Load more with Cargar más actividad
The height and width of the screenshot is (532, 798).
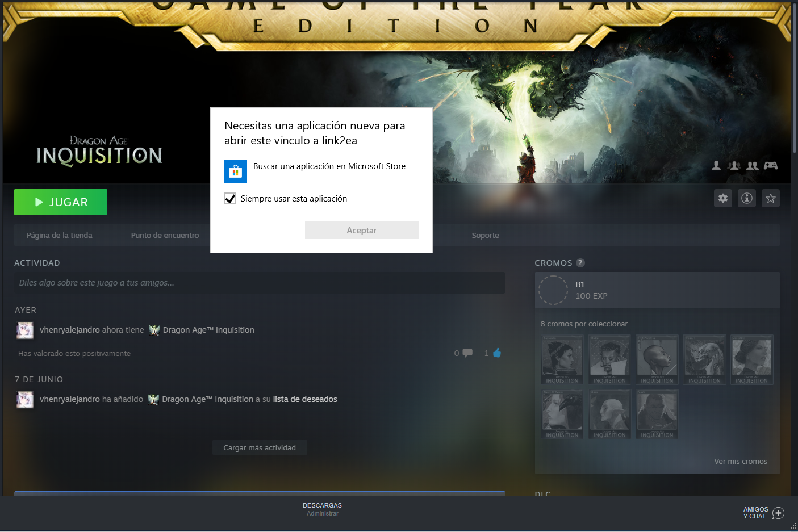point(260,447)
